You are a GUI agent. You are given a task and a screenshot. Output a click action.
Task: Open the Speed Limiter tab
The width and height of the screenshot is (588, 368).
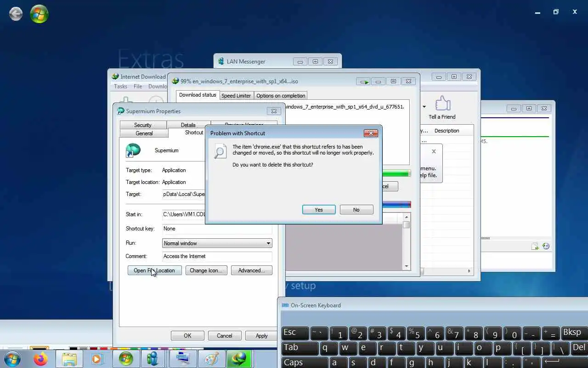click(x=236, y=96)
